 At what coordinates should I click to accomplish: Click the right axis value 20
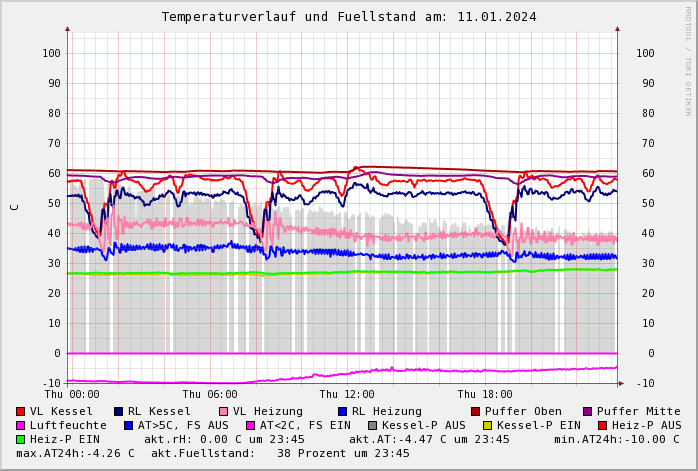click(x=648, y=293)
